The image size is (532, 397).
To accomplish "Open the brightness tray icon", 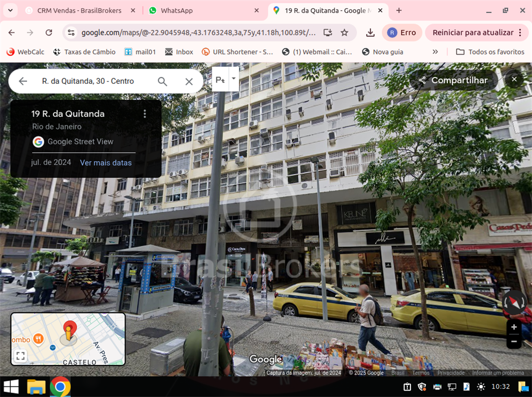I will [481, 387].
